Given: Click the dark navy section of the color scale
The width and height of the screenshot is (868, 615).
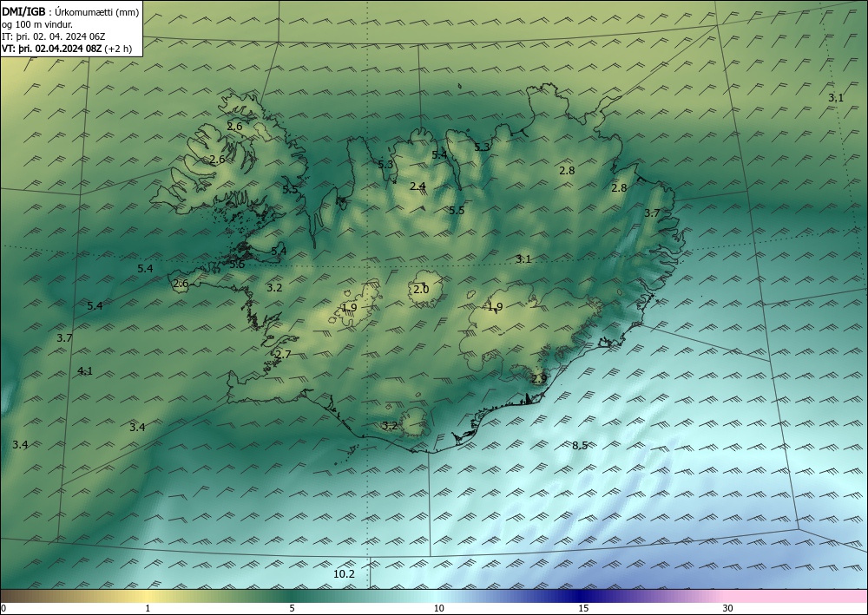Looking at the screenshot, I should pos(580,596).
